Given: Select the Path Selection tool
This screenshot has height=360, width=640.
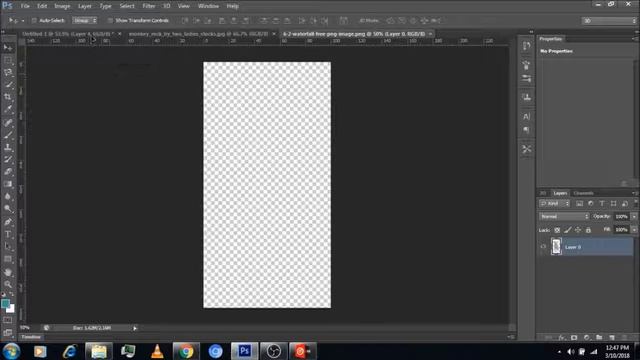Looking at the screenshot, I should [x=8, y=247].
